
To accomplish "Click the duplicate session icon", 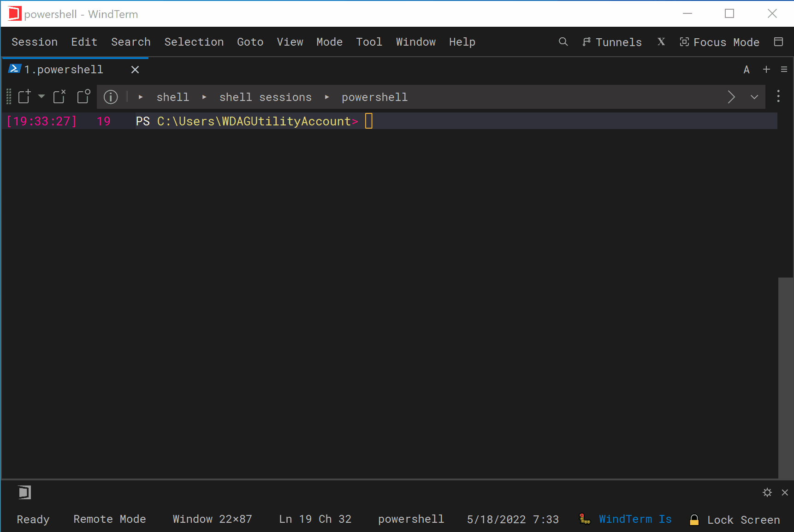I will click(x=84, y=97).
